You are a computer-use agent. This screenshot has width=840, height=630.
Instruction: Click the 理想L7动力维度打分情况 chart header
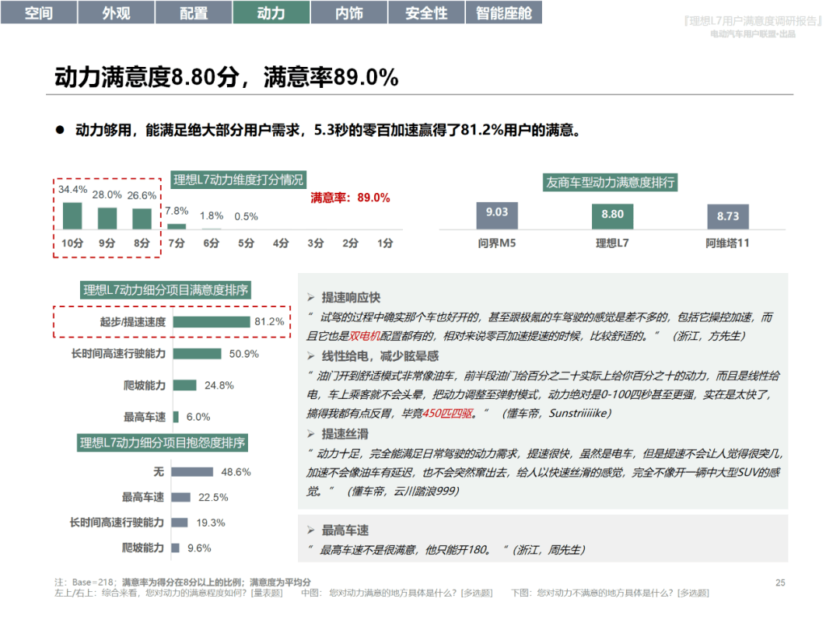[239, 180]
